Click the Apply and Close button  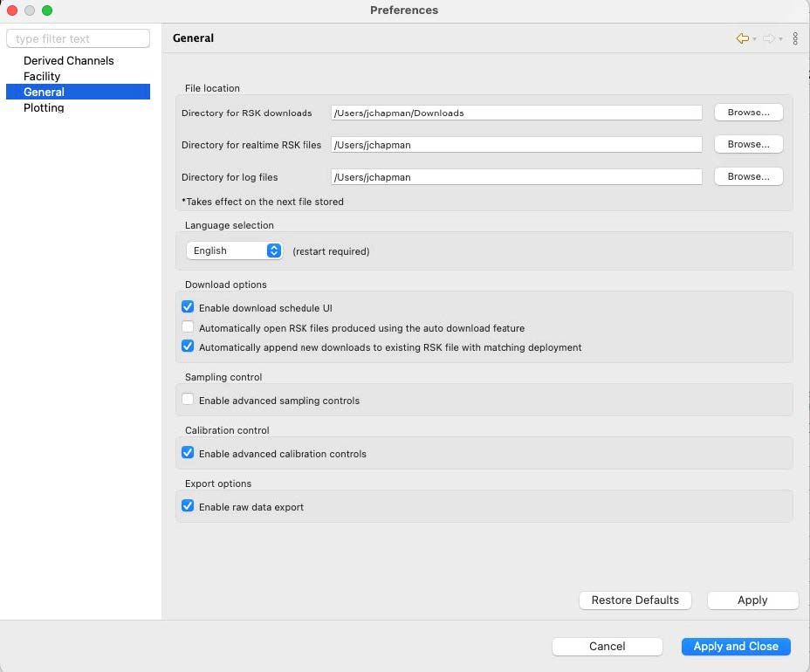(735, 646)
